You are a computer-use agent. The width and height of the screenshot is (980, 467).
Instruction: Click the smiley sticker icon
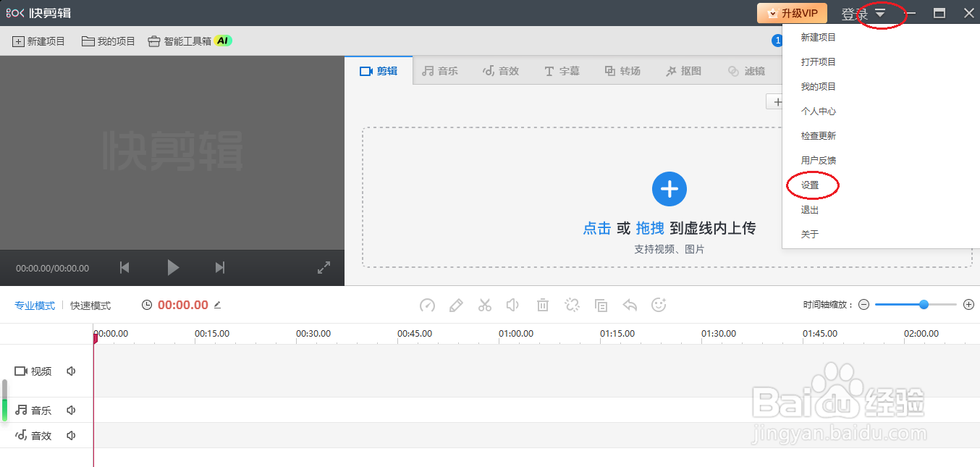659,306
